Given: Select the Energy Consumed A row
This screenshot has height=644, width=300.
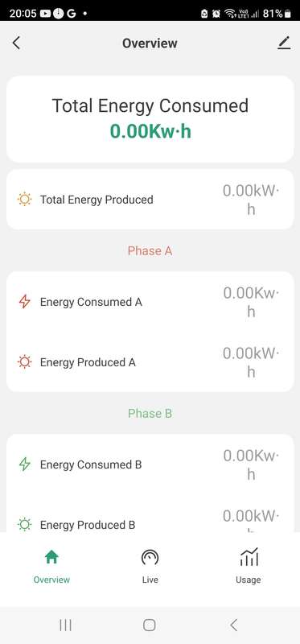Looking at the screenshot, I should pos(150,302).
